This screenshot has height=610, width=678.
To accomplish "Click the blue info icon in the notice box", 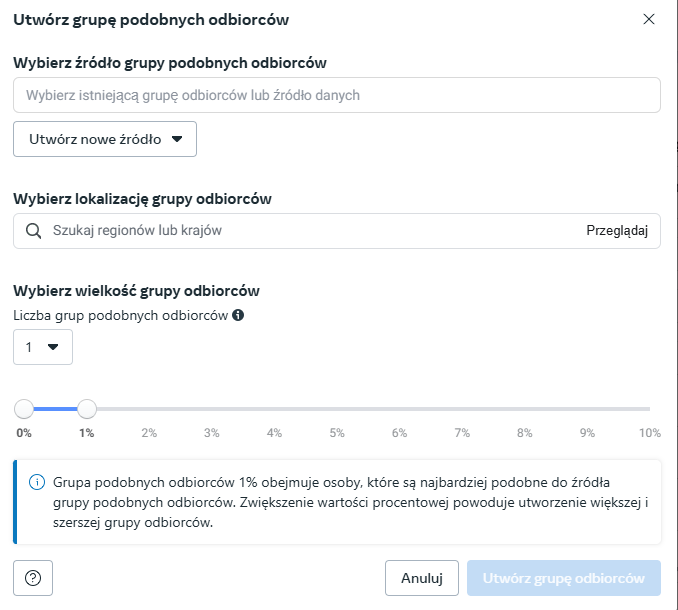I will click(x=37, y=482).
